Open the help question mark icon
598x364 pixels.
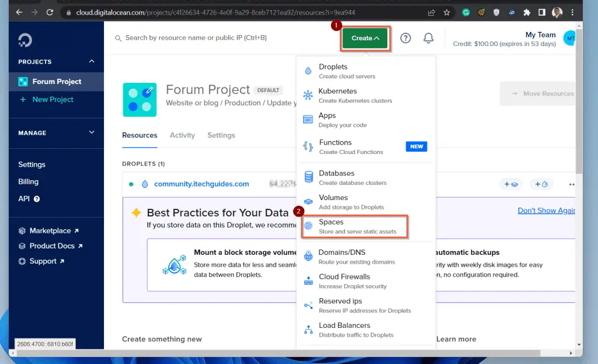pos(405,38)
